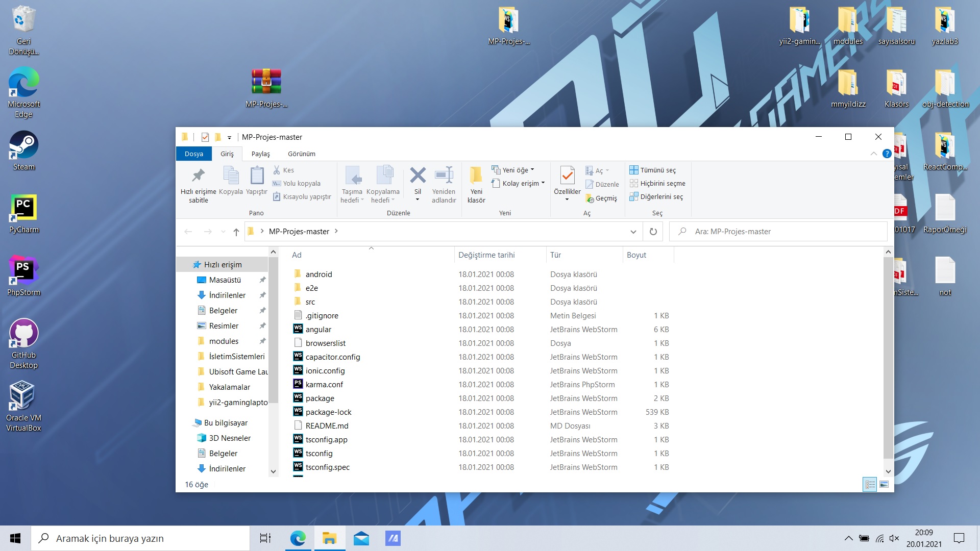Image resolution: width=980 pixels, height=551 pixels.
Task: Click the refresh button in address bar
Action: [653, 232]
